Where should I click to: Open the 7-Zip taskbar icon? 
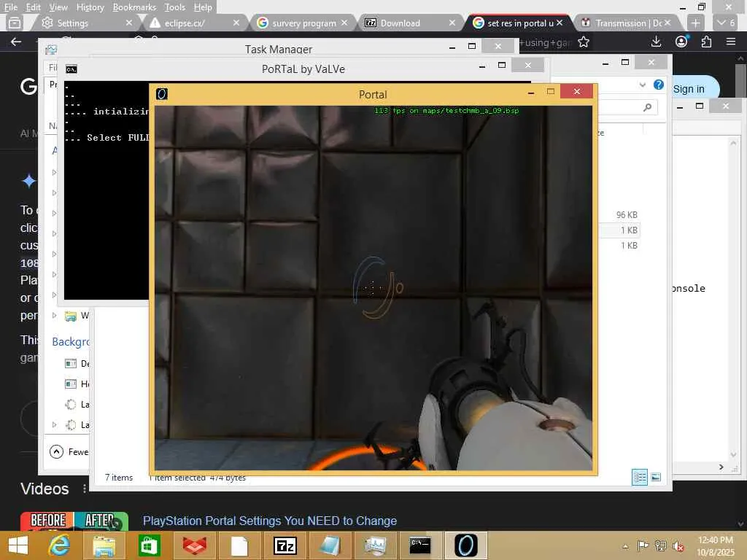tap(285, 545)
